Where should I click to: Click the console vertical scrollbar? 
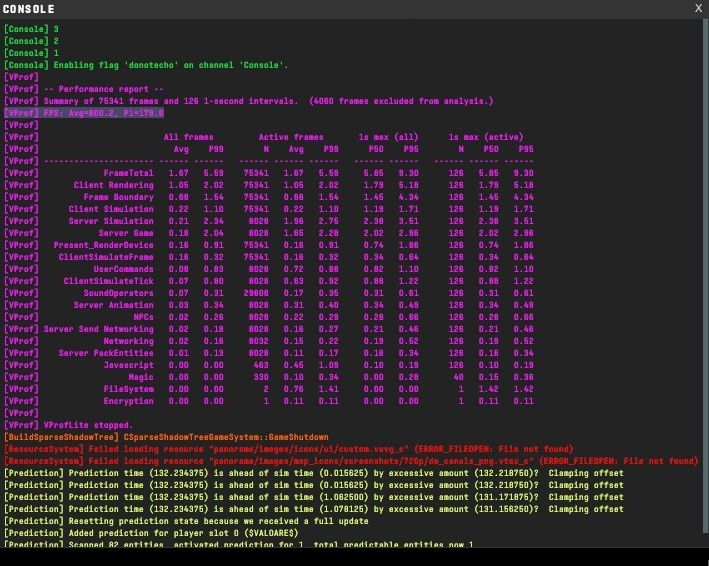pos(706,276)
